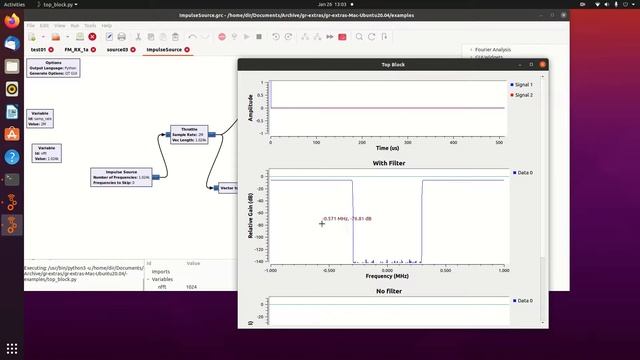This screenshot has width=640, height=360.
Task: Collapse the Variables tree row
Action: 149,279
